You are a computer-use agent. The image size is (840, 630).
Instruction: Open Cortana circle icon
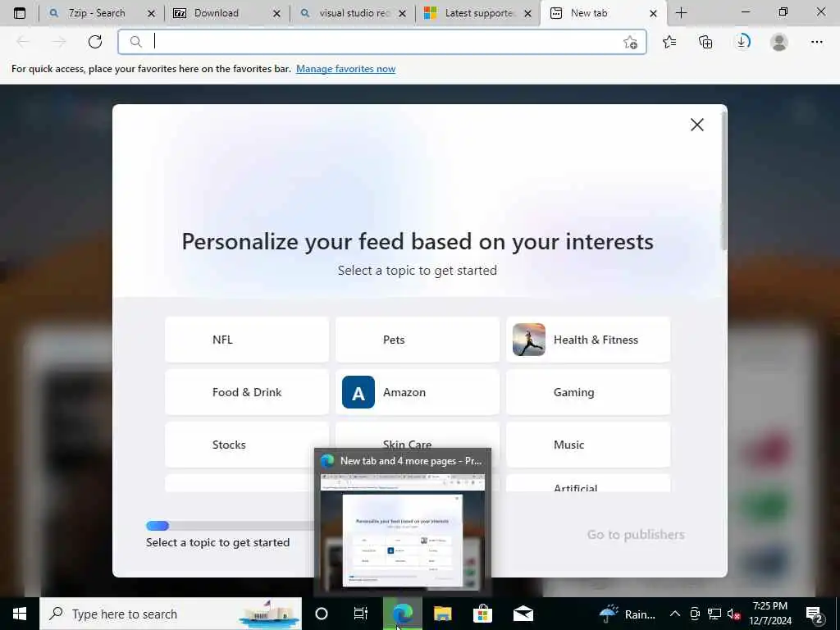[x=322, y=614]
